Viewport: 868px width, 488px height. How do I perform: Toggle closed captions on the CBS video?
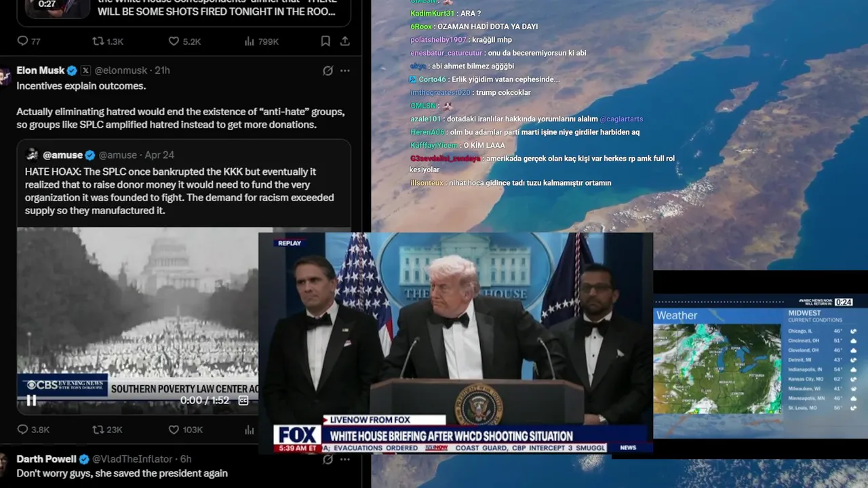243,401
